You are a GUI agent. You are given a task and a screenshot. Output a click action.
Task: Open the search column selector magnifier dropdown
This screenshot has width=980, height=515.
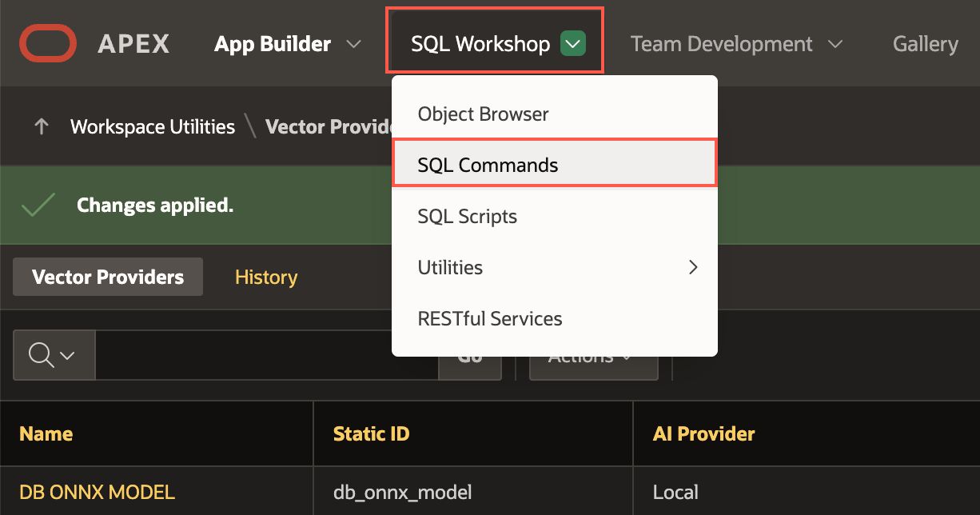click(x=54, y=354)
